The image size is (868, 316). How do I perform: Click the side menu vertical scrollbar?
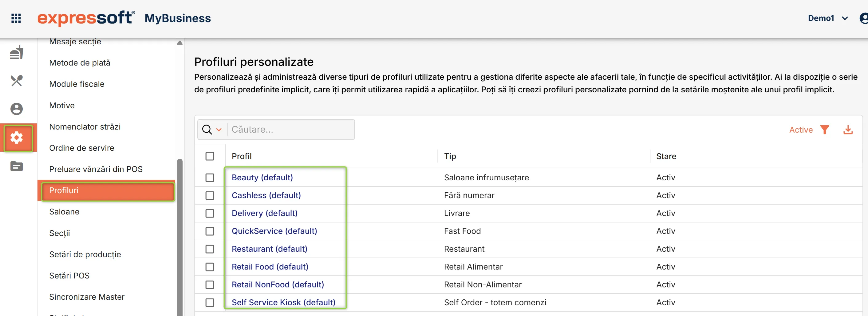(x=180, y=238)
